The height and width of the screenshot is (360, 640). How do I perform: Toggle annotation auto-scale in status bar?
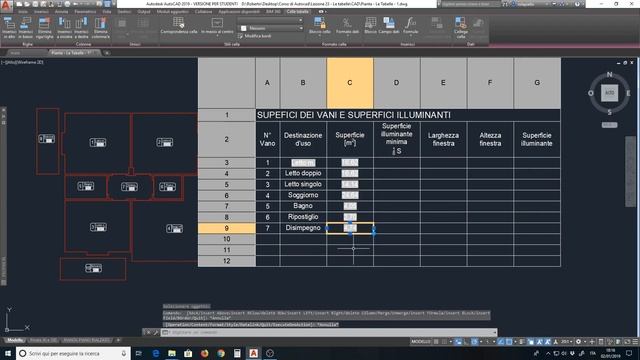click(547, 342)
